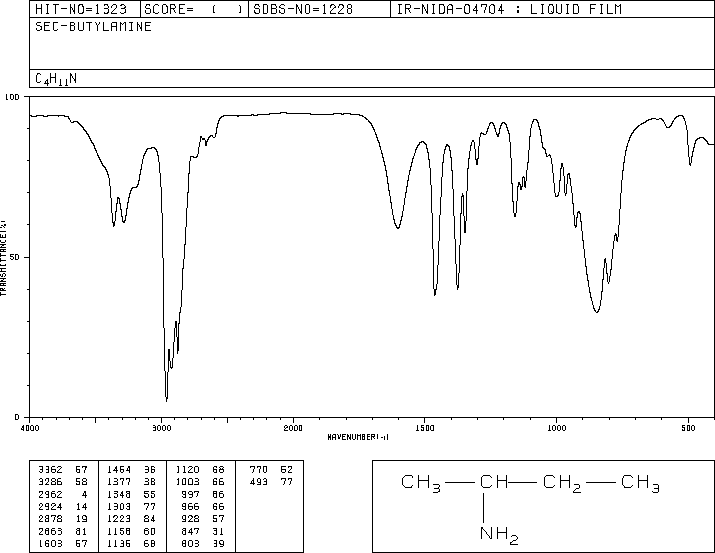
Task: Select the C4H11N molecular formula
Action: tap(56, 79)
